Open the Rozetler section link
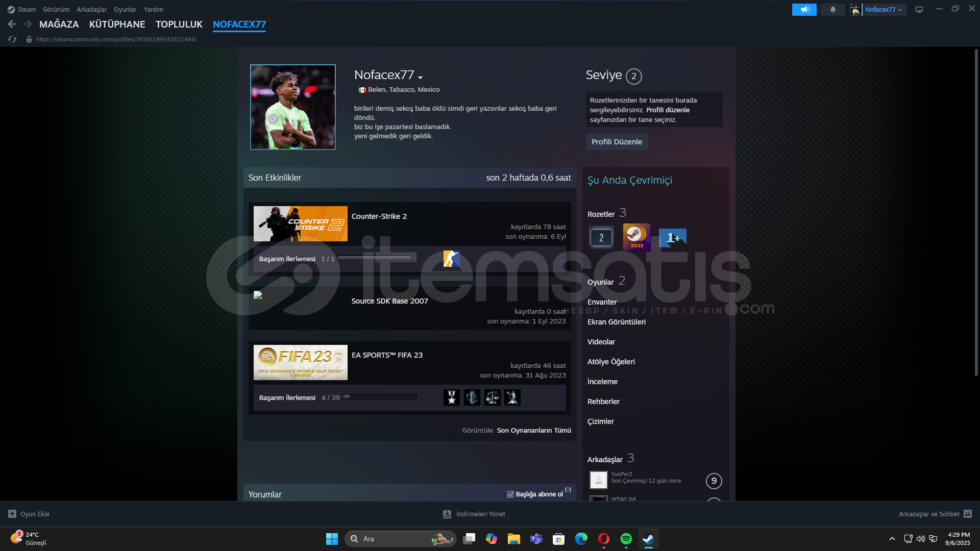 (601, 214)
